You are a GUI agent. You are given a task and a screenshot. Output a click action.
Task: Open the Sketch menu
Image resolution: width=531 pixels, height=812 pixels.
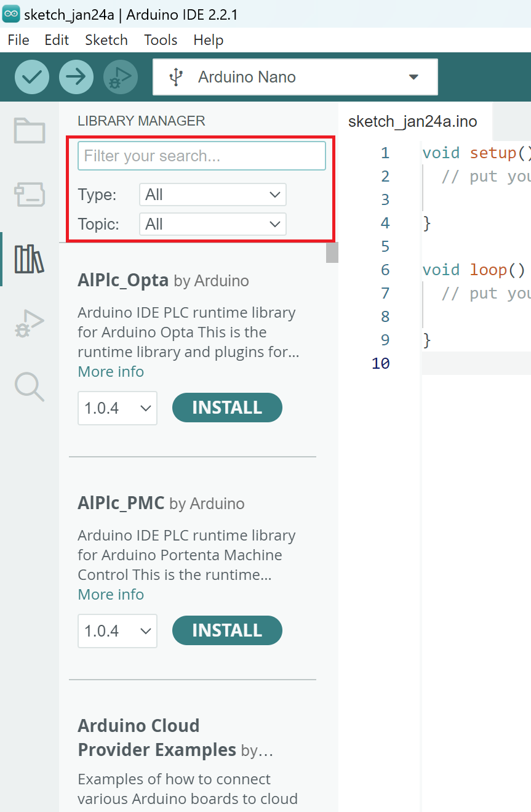[x=106, y=40]
